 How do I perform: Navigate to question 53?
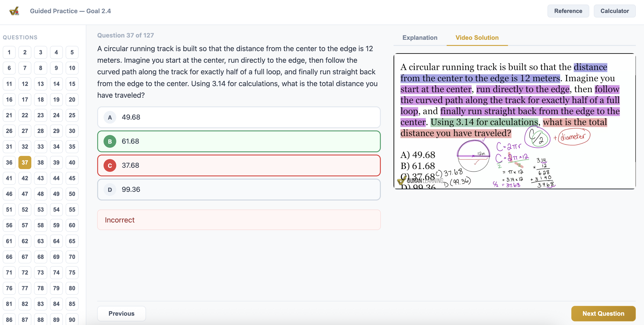40,210
